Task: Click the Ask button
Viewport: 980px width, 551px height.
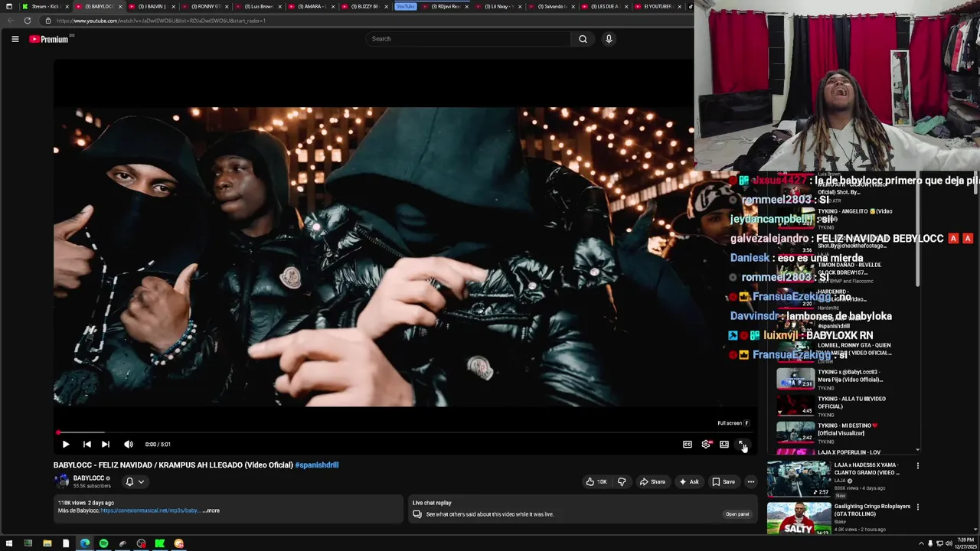Action: pos(688,481)
